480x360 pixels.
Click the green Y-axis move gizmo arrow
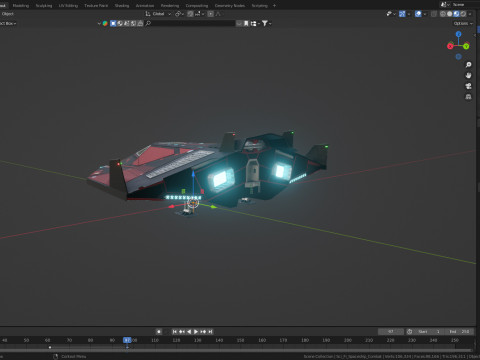(x=213, y=207)
